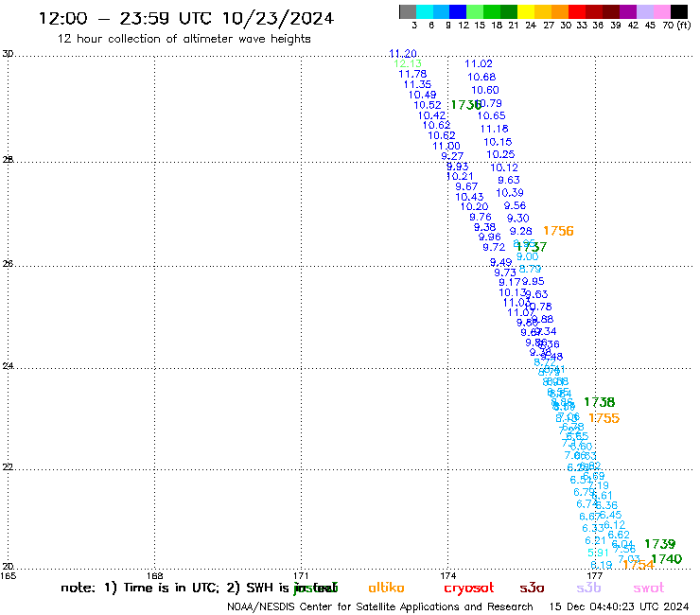Click the green time stamp '1738'

(x=599, y=402)
